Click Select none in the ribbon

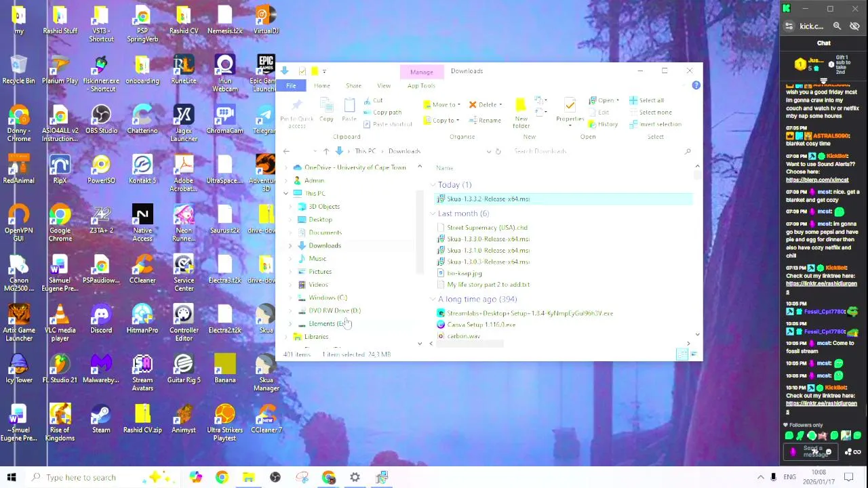[x=650, y=113]
